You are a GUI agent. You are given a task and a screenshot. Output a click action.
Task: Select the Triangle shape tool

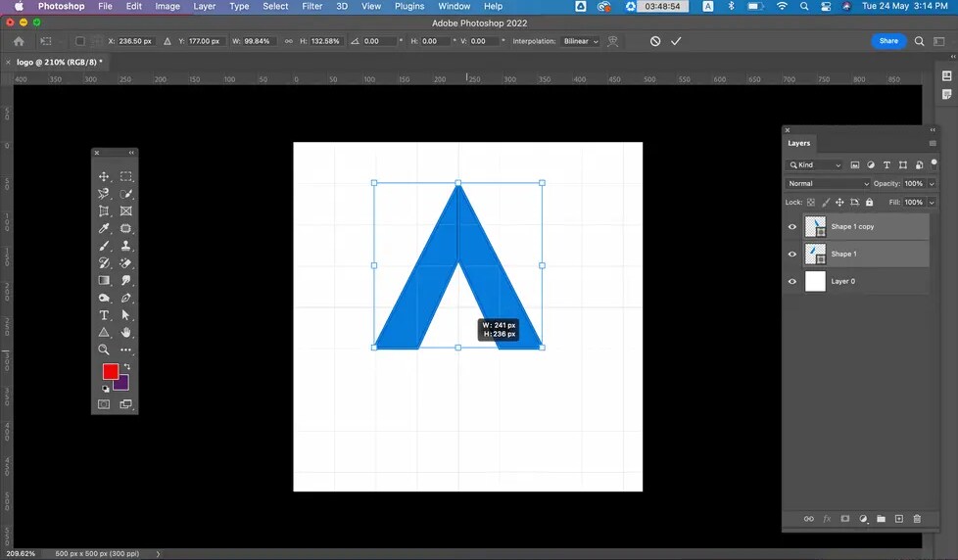click(x=104, y=332)
